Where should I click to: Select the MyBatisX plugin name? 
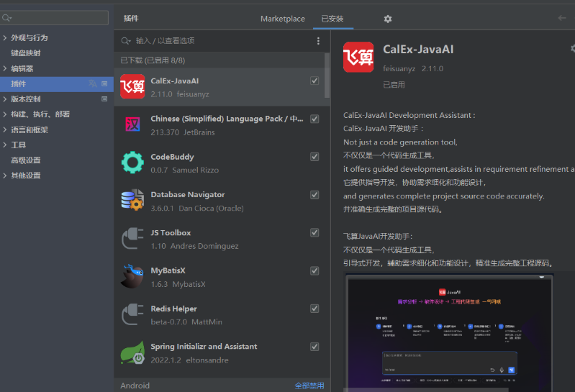(168, 270)
